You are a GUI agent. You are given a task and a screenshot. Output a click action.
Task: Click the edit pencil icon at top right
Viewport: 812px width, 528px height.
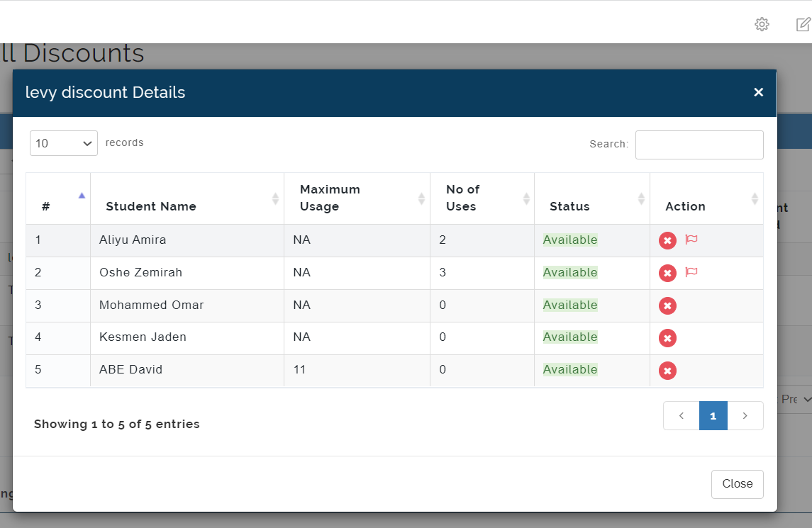(803, 24)
